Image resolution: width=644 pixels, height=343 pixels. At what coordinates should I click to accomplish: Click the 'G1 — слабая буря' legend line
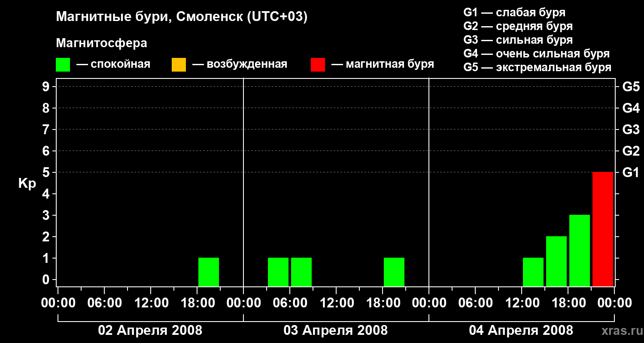(x=514, y=12)
